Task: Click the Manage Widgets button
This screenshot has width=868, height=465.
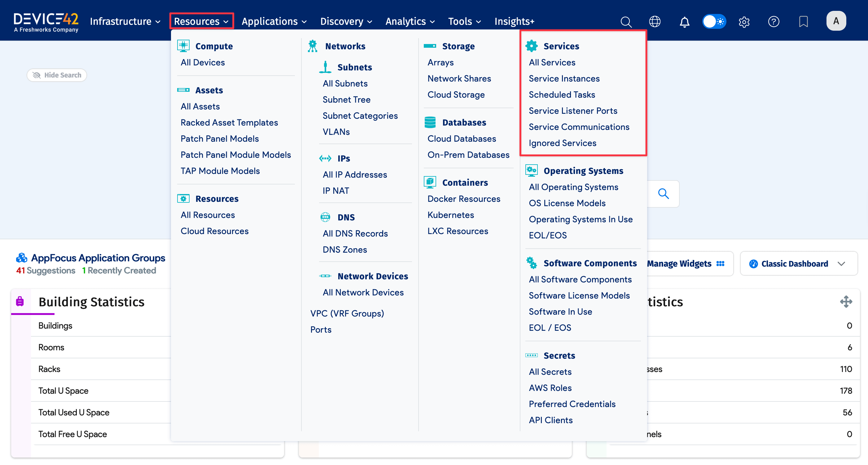Action: [685, 264]
